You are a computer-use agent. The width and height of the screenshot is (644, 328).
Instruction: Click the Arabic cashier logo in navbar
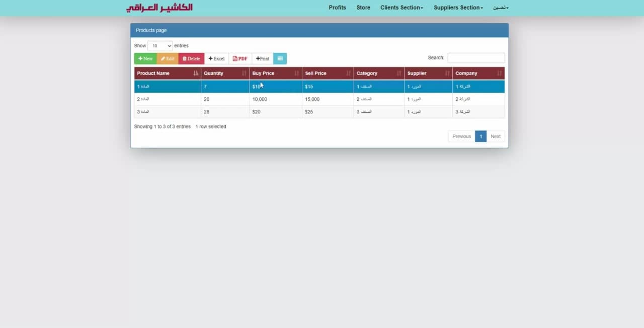[x=159, y=8]
